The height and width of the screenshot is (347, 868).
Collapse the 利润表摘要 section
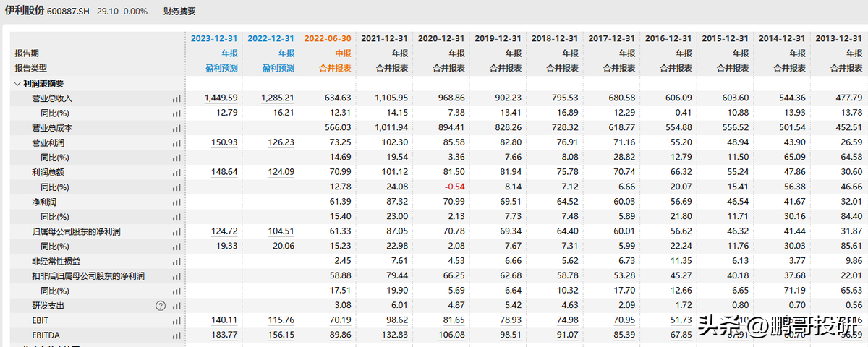click(x=17, y=84)
